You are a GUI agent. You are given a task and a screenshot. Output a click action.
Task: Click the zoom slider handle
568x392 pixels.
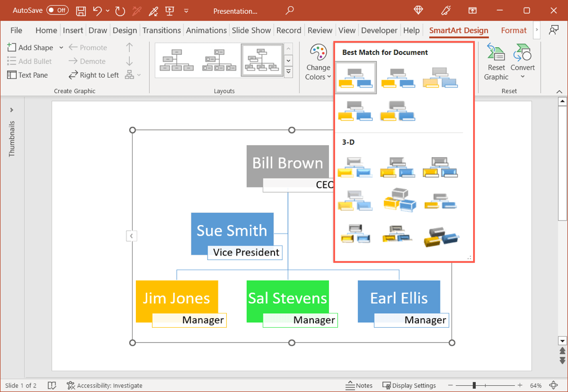tap(474, 385)
